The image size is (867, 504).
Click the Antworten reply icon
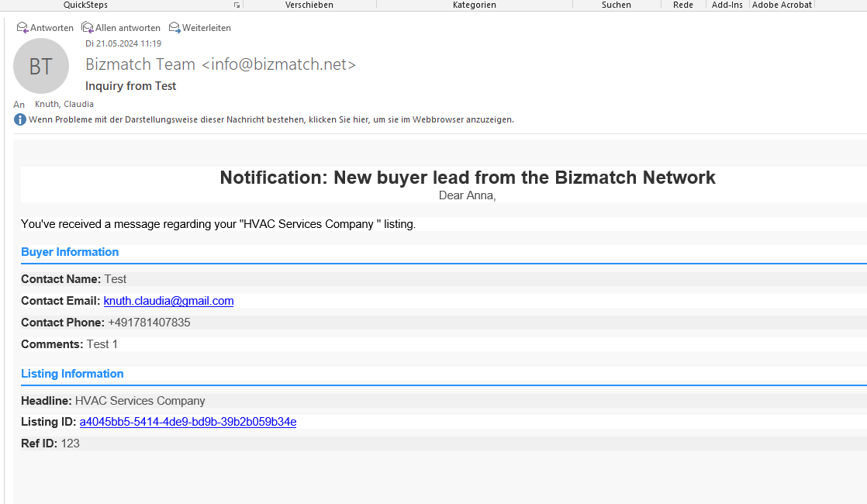[x=22, y=28]
